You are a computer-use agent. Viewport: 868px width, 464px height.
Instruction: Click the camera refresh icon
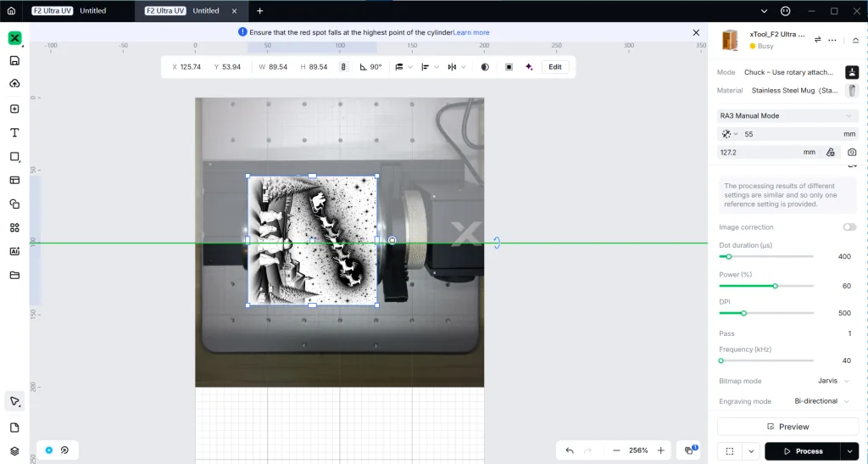(x=851, y=153)
